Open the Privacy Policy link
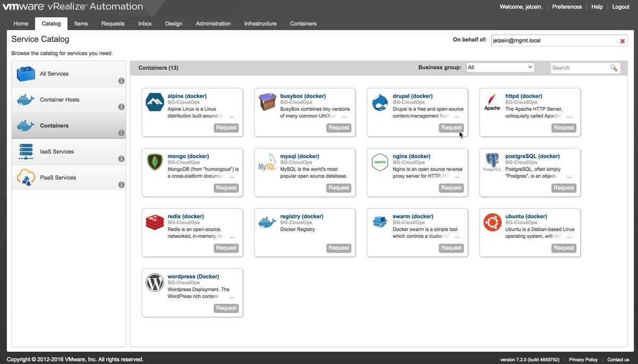Image resolution: width=638 pixels, height=364 pixels. pos(583,359)
